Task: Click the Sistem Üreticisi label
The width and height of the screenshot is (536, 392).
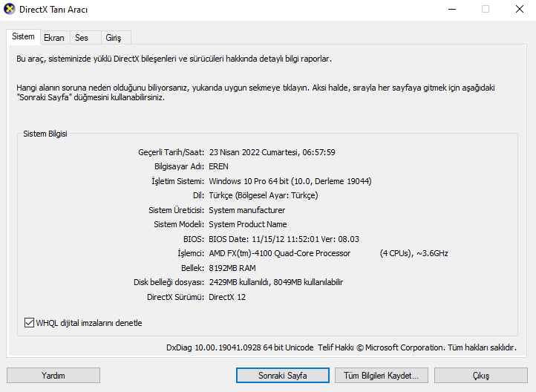Action: (x=177, y=210)
